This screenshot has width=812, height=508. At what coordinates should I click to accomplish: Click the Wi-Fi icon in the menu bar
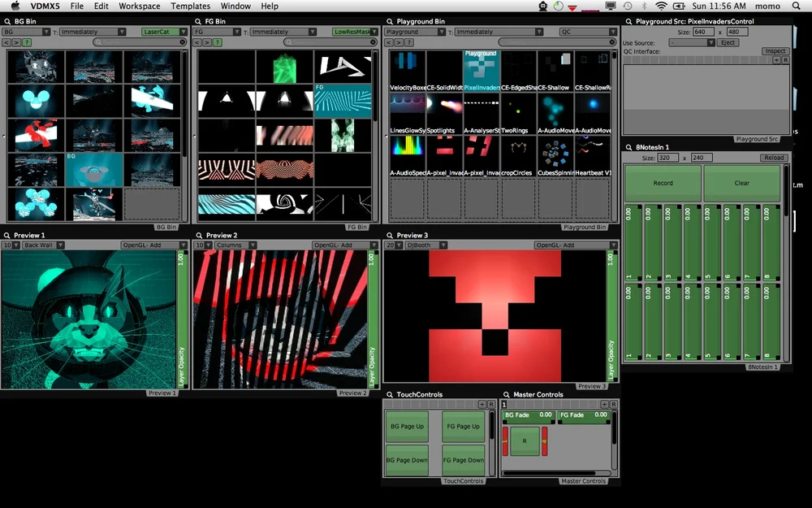click(x=661, y=6)
